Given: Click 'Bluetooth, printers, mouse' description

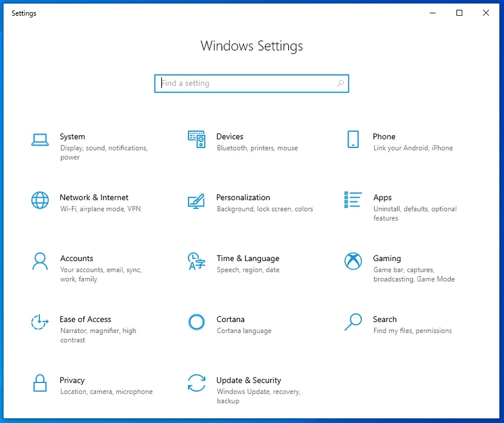Looking at the screenshot, I should (257, 148).
